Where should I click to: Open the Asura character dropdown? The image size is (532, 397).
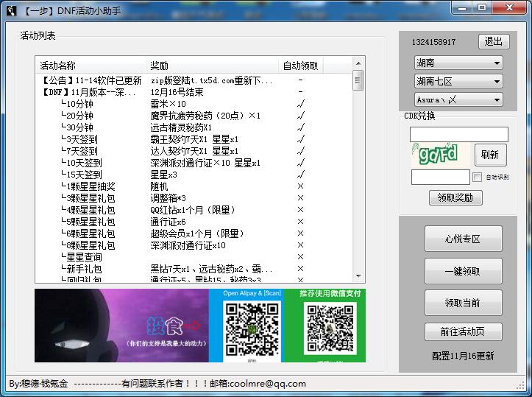pos(458,99)
